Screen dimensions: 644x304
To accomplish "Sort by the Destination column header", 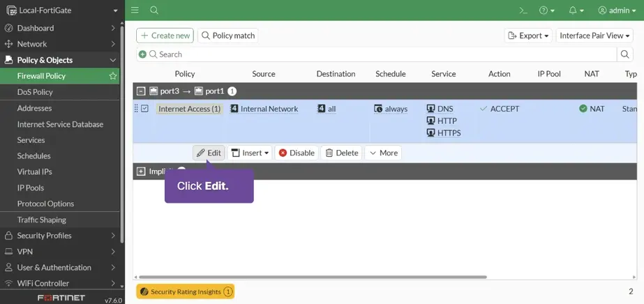I will coord(336,74).
